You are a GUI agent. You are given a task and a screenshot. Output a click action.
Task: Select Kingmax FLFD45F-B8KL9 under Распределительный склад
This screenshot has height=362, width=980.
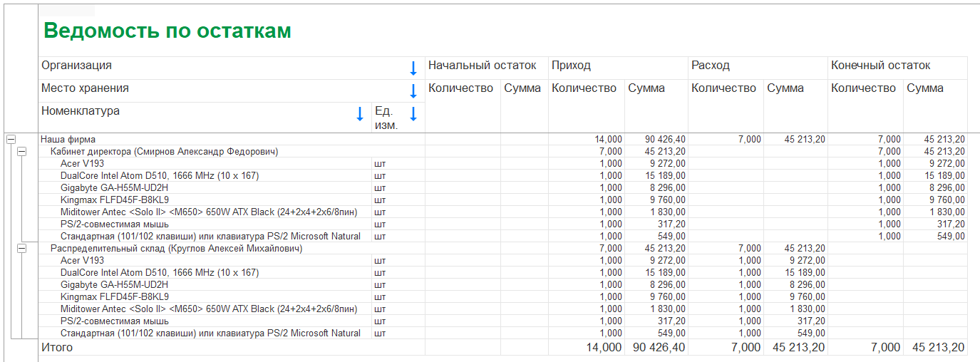point(115,297)
